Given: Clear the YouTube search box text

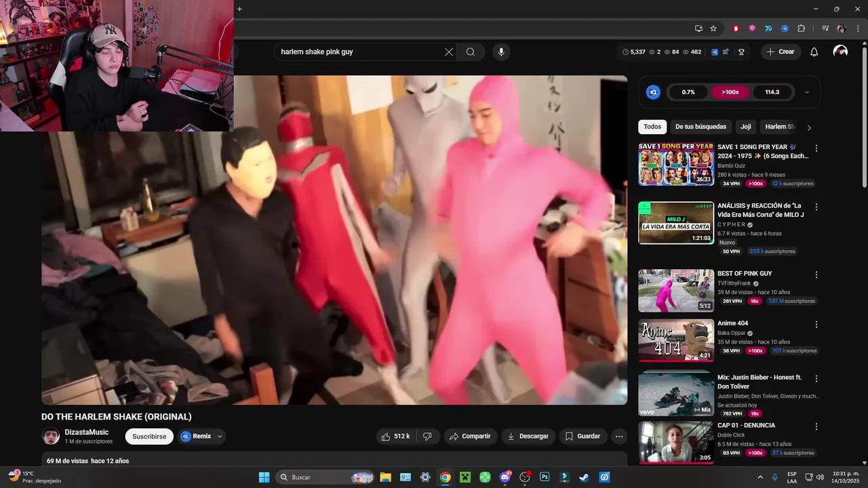Looking at the screenshot, I should [x=449, y=52].
